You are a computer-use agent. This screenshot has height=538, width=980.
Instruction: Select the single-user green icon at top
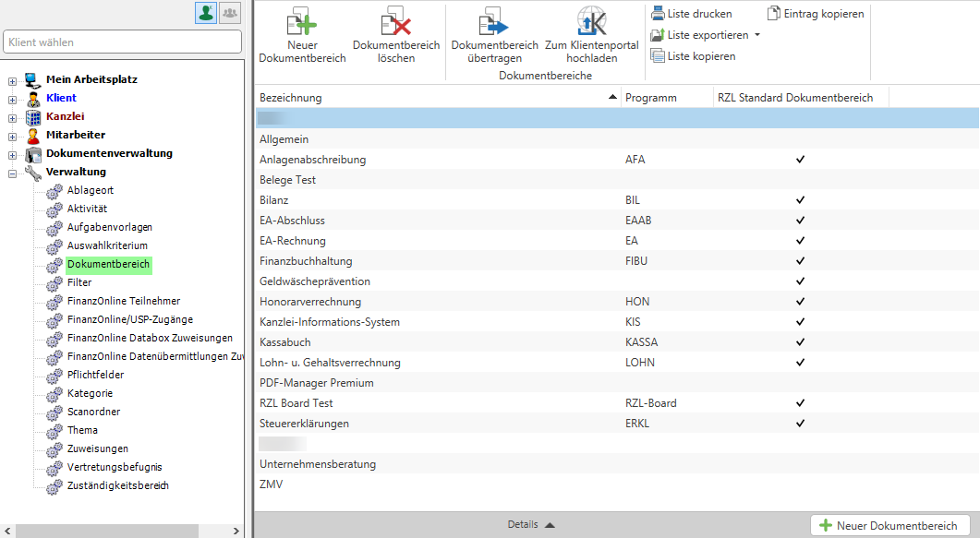pyautogui.click(x=205, y=13)
